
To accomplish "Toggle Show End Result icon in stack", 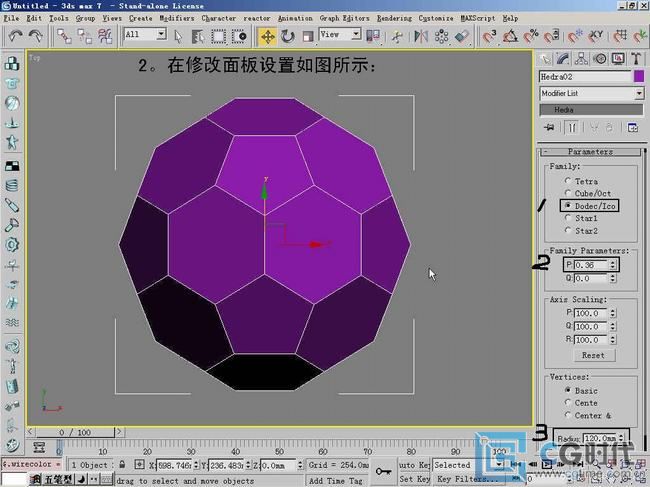I will pyautogui.click(x=572, y=127).
